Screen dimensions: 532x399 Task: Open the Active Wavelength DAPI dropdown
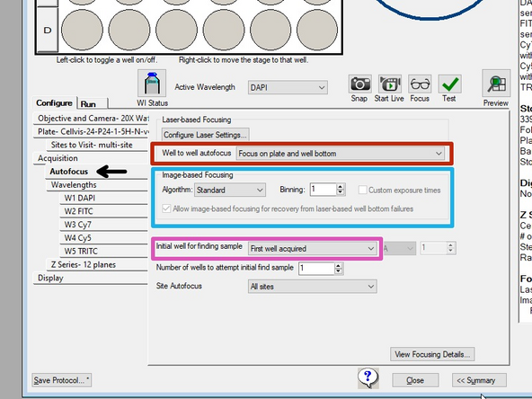[288, 87]
